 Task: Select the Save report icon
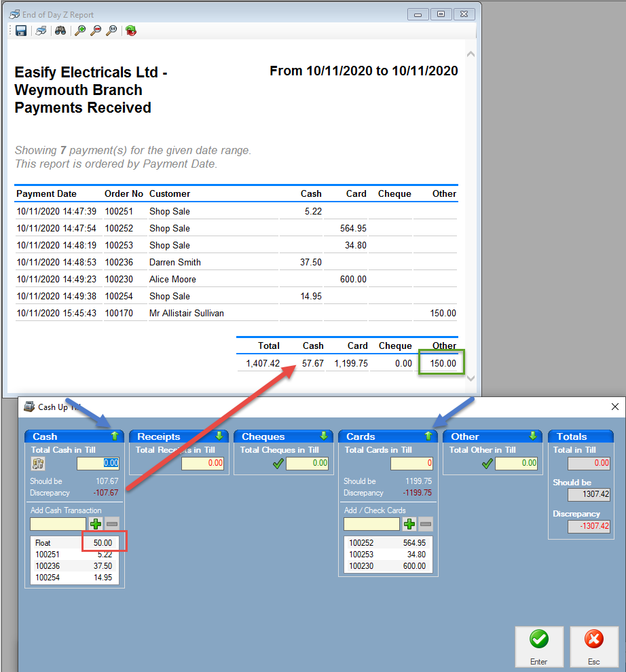click(x=21, y=31)
